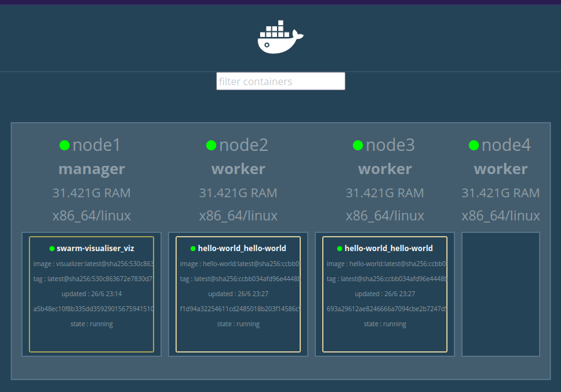Select the node4 heading
This screenshot has height=392, width=561.
point(506,145)
